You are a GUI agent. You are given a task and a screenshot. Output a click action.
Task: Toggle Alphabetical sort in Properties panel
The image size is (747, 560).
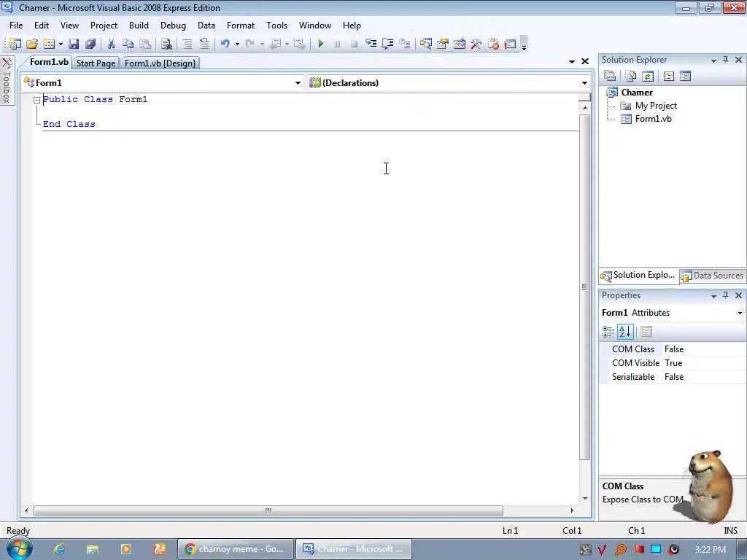(625, 332)
